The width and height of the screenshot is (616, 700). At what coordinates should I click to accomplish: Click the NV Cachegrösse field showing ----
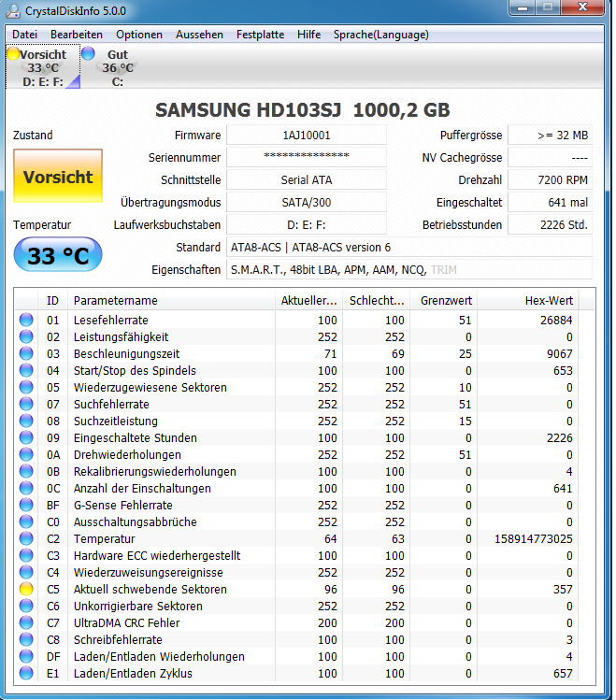pyautogui.click(x=550, y=157)
